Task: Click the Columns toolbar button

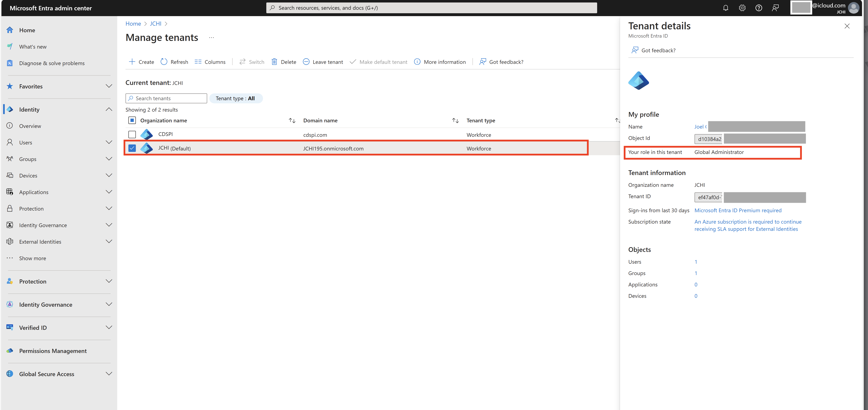Action: point(210,62)
